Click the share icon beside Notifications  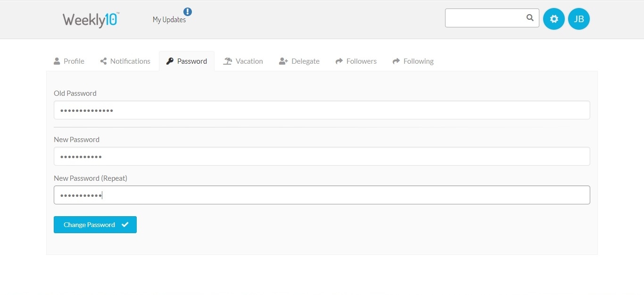click(x=103, y=61)
